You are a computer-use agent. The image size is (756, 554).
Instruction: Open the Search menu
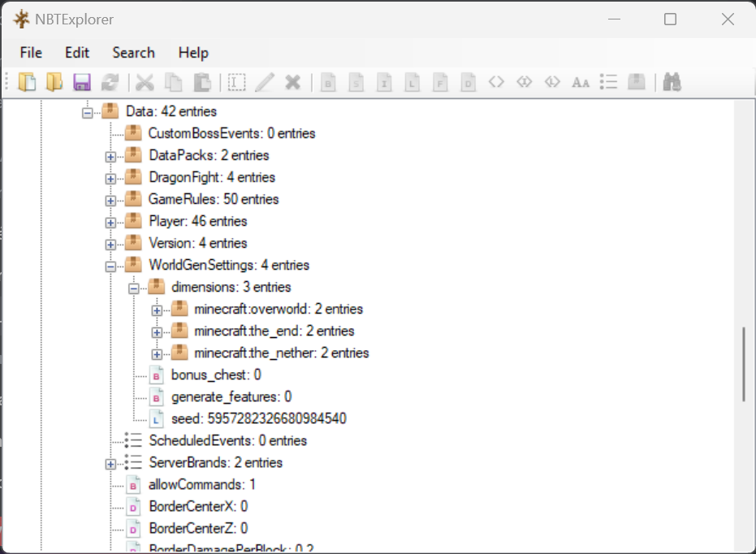pyautogui.click(x=133, y=53)
